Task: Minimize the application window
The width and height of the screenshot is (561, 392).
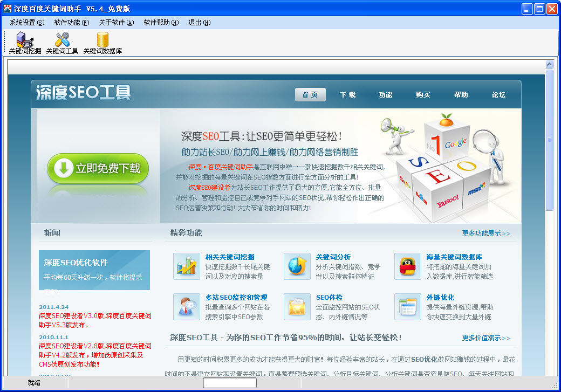Action: tap(526, 9)
